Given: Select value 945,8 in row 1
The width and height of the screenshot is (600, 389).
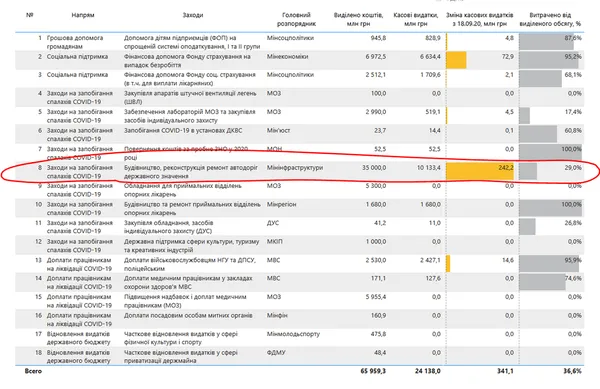Looking at the screenshot, I should coord(378,38).
